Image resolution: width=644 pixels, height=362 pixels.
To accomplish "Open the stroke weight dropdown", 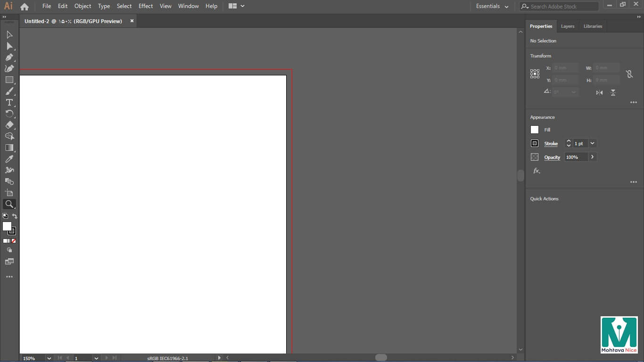I will [593, 143].
